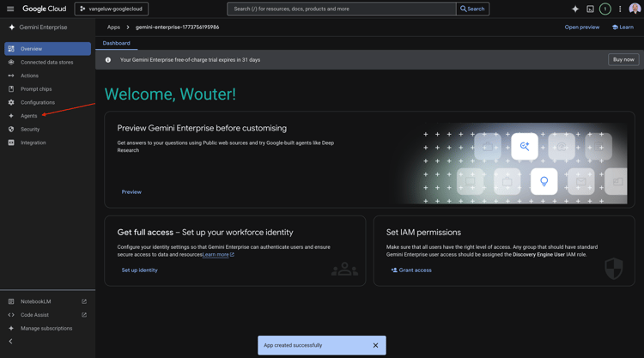The width and height of the screenshot is (644, 358).
Task: Go to Apps breadcrumb
Action: [x=113, y=27]
